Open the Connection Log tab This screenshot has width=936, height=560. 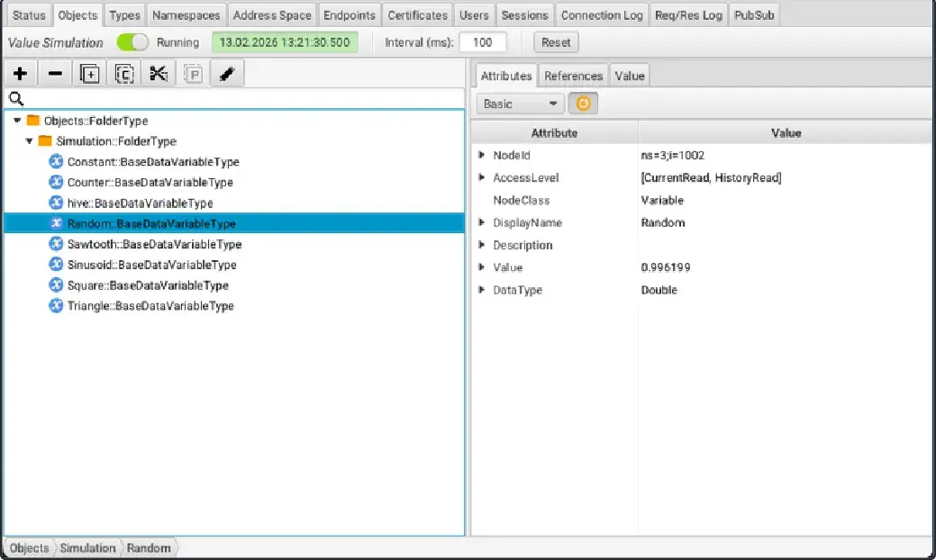602,15
